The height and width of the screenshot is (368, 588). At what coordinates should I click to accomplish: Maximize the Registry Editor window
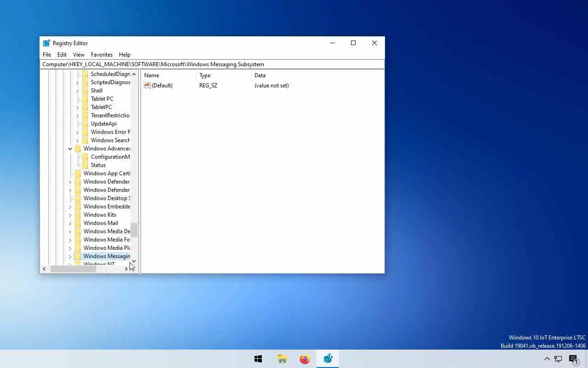pos(353,43)
